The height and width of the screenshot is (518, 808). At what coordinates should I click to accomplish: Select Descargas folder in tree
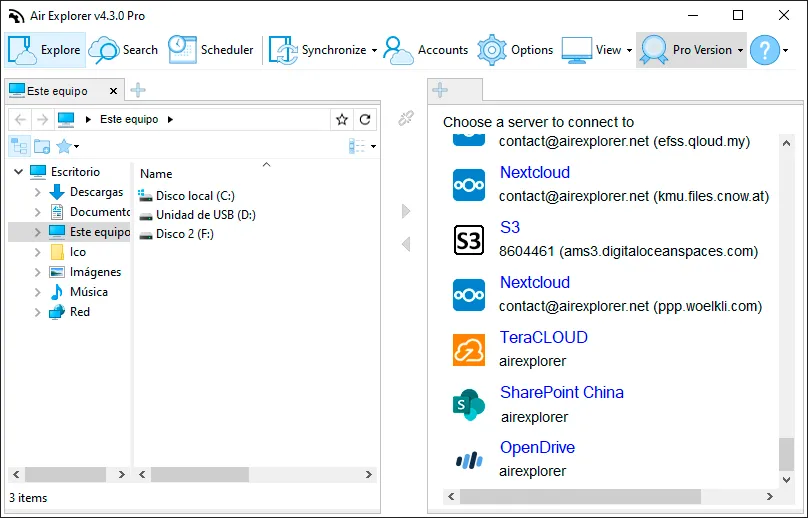coord(96,192)
